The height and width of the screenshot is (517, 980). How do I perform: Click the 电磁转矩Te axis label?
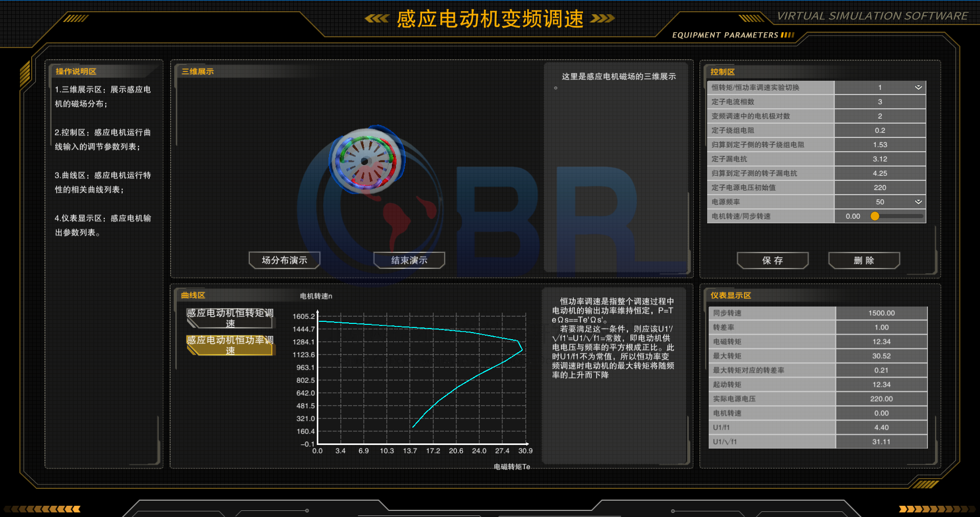pos(512,466)
